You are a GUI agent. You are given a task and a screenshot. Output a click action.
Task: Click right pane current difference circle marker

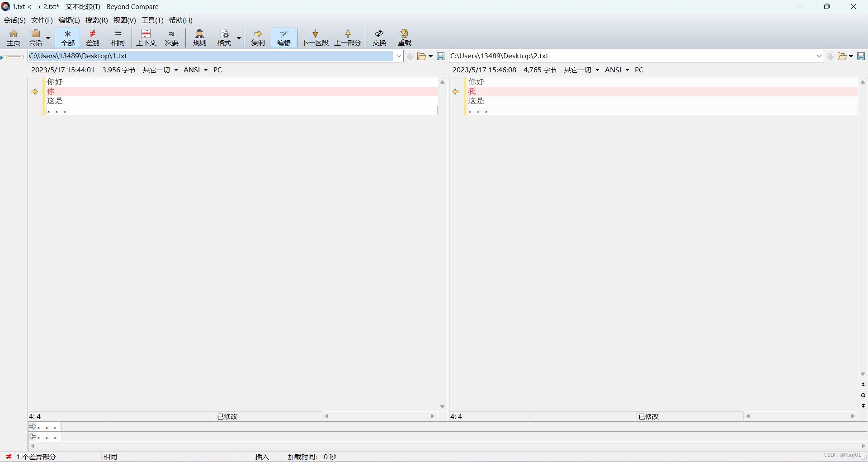click(863, 396)
